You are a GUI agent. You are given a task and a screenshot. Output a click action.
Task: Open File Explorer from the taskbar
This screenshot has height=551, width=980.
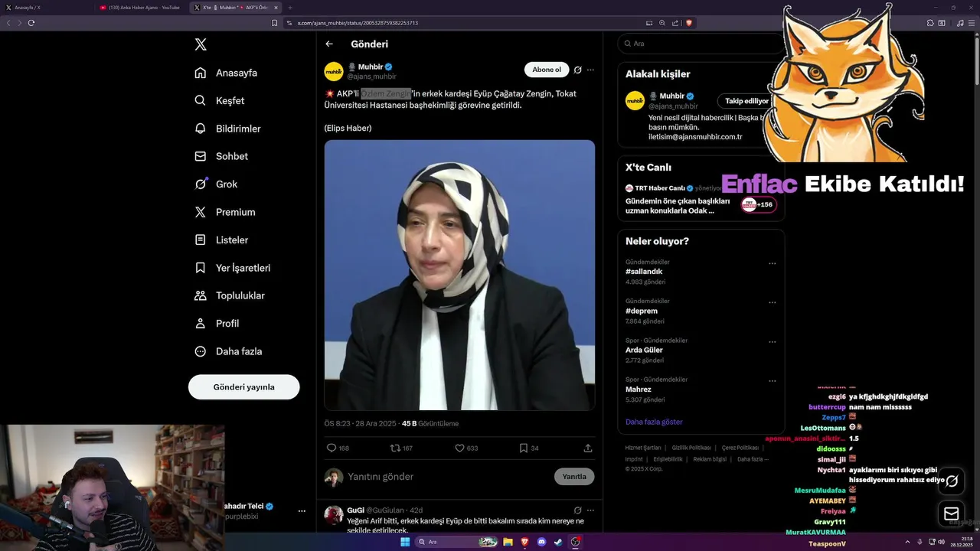508,542
